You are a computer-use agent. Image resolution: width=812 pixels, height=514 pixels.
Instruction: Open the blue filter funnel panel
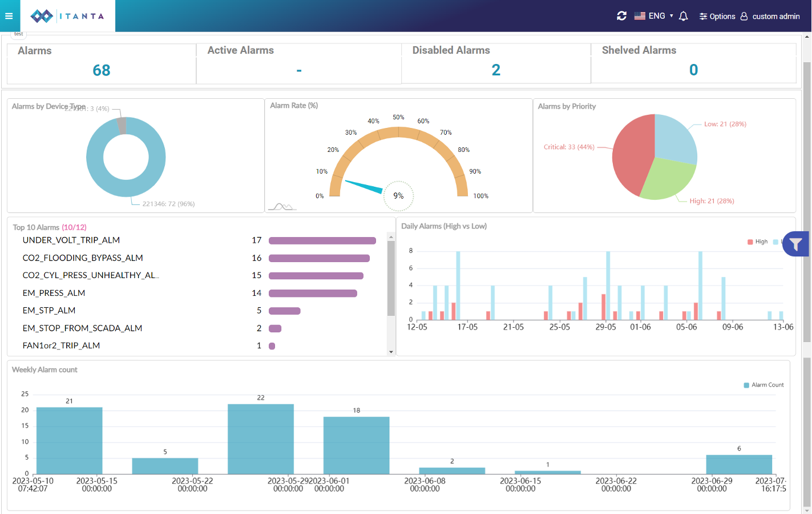[795, 244]
